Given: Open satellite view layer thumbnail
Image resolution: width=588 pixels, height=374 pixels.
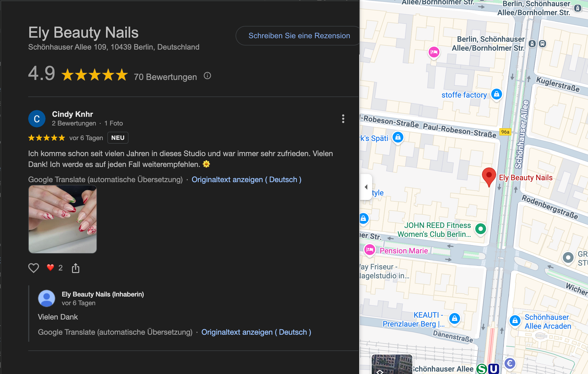Looking at the screenshot, I should 392,364.
